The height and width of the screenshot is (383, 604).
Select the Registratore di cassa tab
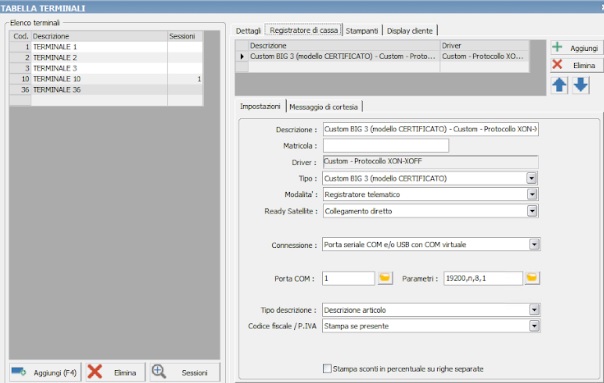click(x=304, y=30)
